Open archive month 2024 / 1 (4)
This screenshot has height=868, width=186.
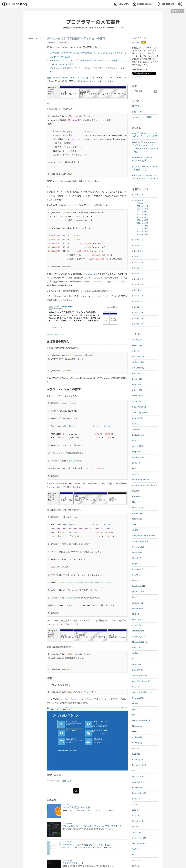[x=142, y=234]
